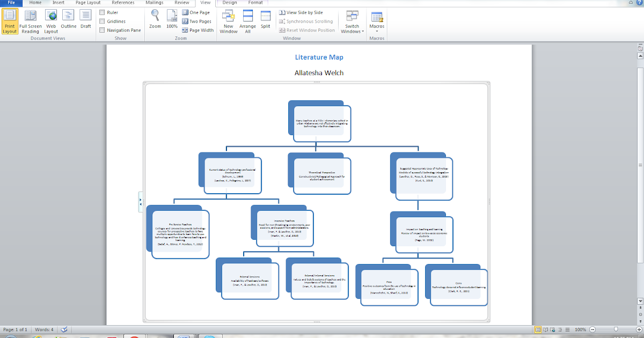Select Full Screen Reading view
This screenshot has height=338, width=644.
[31, 21]
